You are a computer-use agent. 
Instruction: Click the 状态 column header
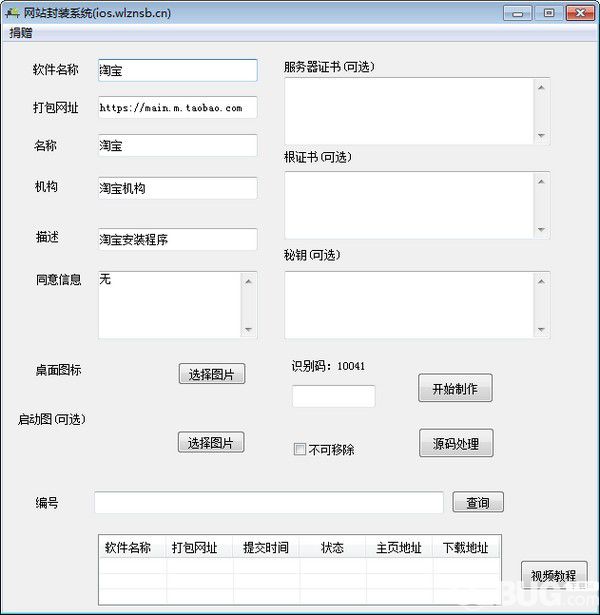[333, 547]
